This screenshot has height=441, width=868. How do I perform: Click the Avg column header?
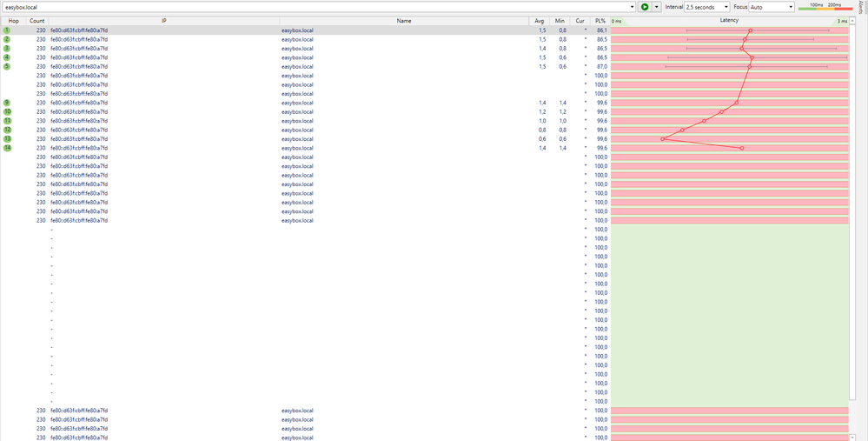(x=540, y=21)
